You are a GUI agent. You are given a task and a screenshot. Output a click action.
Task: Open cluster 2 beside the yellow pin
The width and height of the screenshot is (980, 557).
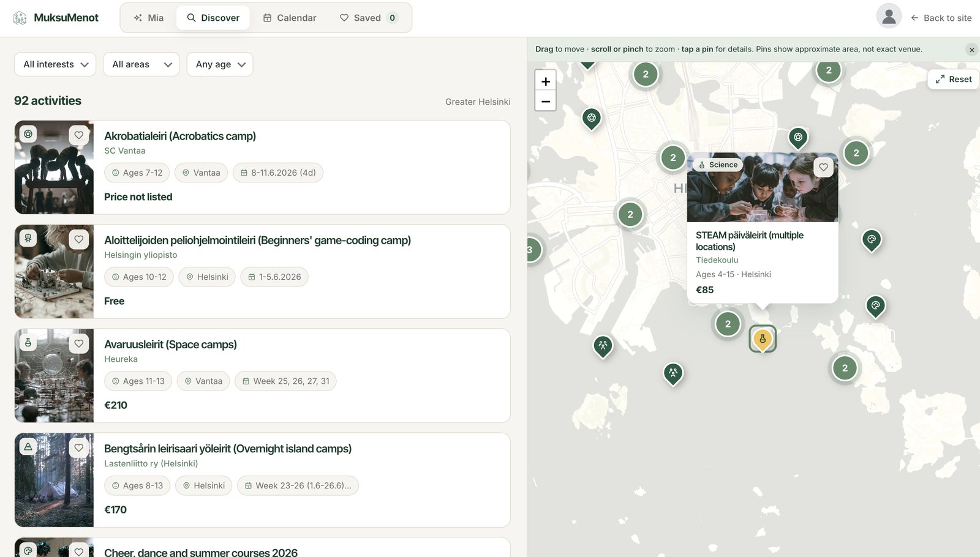[x=728, y=324]
